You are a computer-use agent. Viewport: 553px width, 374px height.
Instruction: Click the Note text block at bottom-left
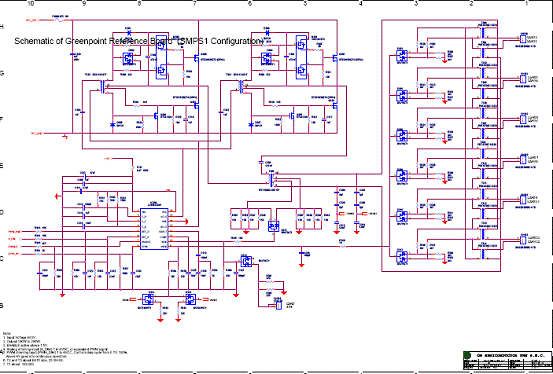tap(65, 349)
